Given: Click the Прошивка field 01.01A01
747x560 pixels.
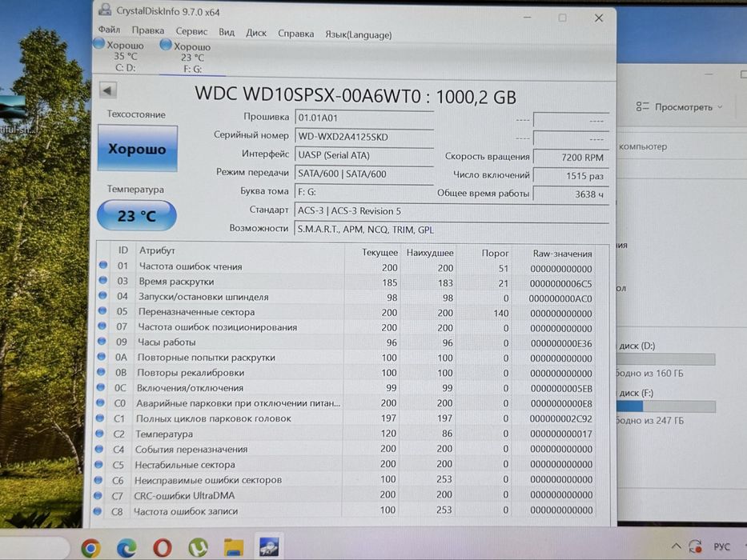Looking at the screenshot, I should pyautogui.click(x=364, y=118).
